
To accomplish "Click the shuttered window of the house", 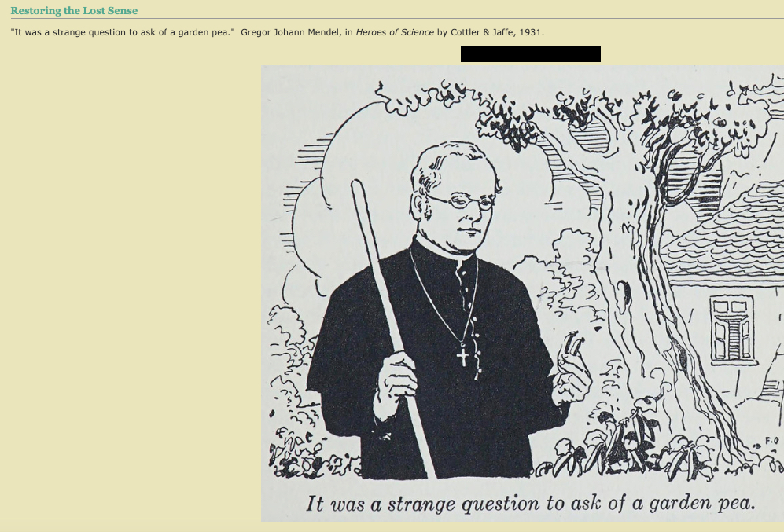I will pyautogui.click(x=732, y=328).
